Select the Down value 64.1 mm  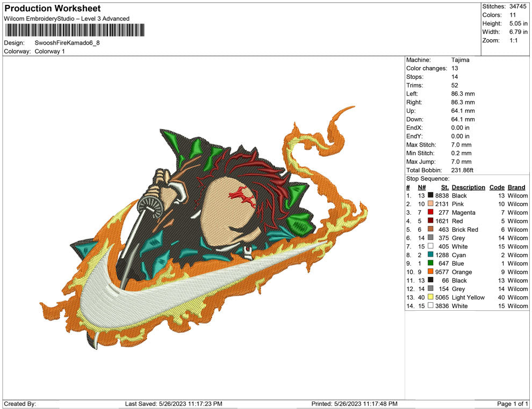pyautogui.click(x=463, y=119)
